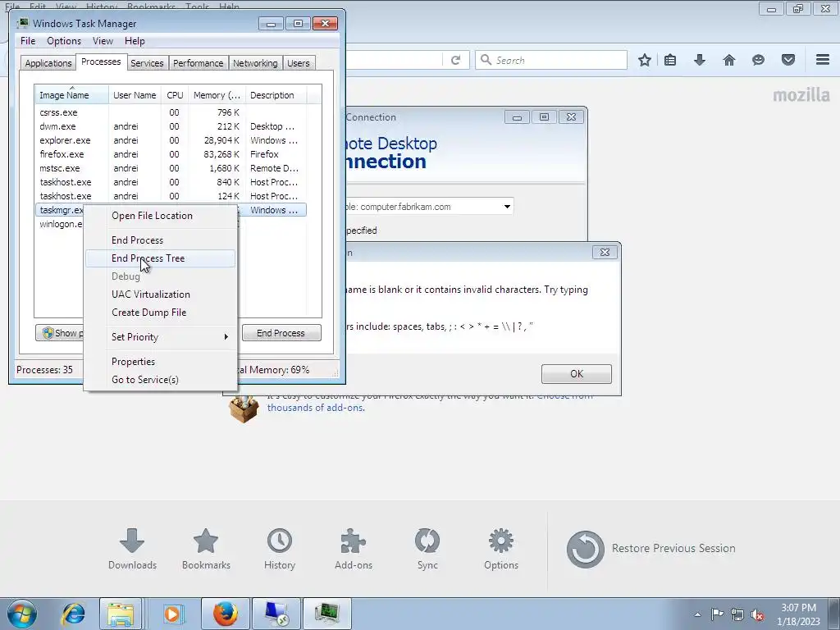Open Task Manager File menu
This screenshot has height=630, width=840.
28,41
